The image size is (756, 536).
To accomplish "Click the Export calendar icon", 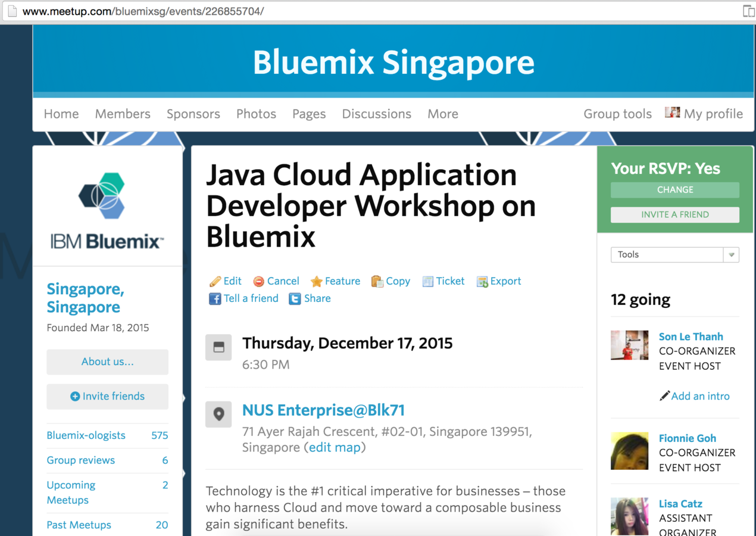I will (x=482, y=282).
